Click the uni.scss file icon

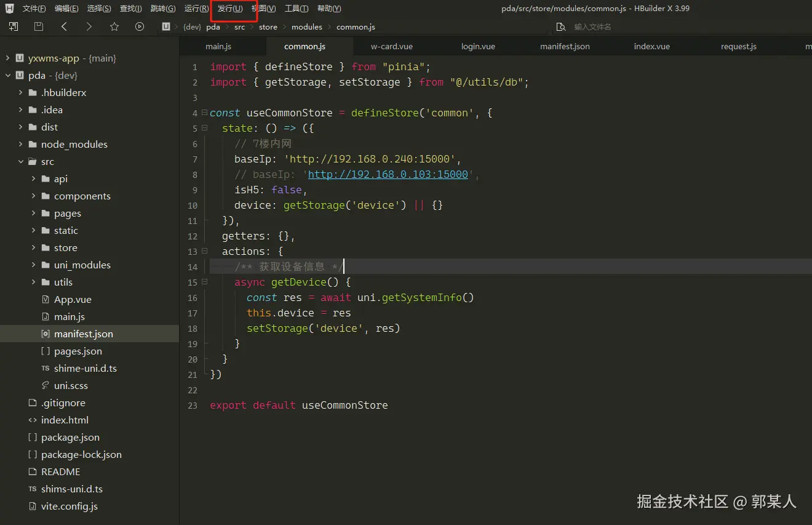click(46, 385)
